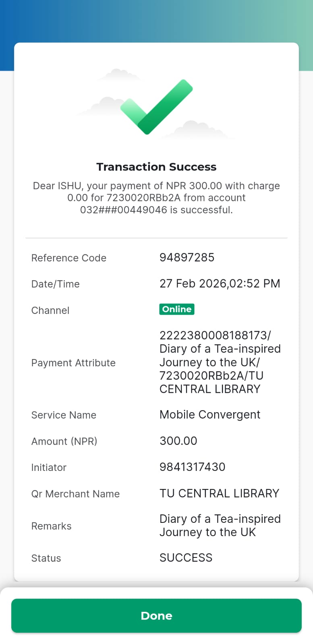
Task: Select the Payment Attribute details text
Action: (220, 362)
